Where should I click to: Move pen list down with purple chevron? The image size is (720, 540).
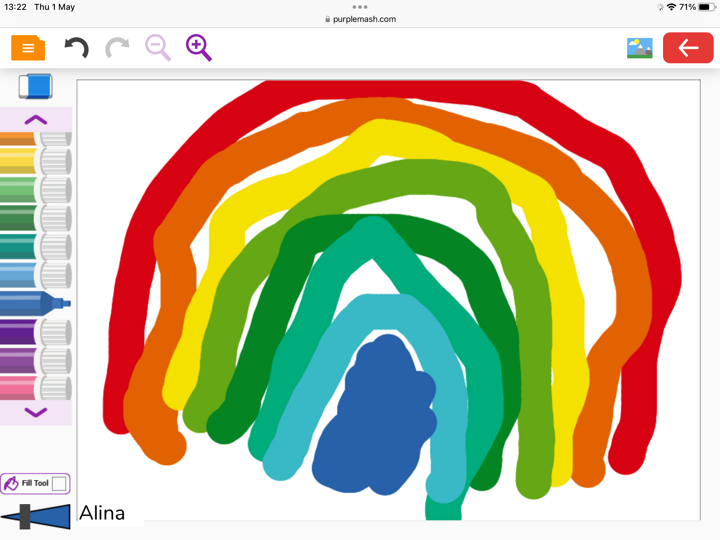tap(36, 412)
